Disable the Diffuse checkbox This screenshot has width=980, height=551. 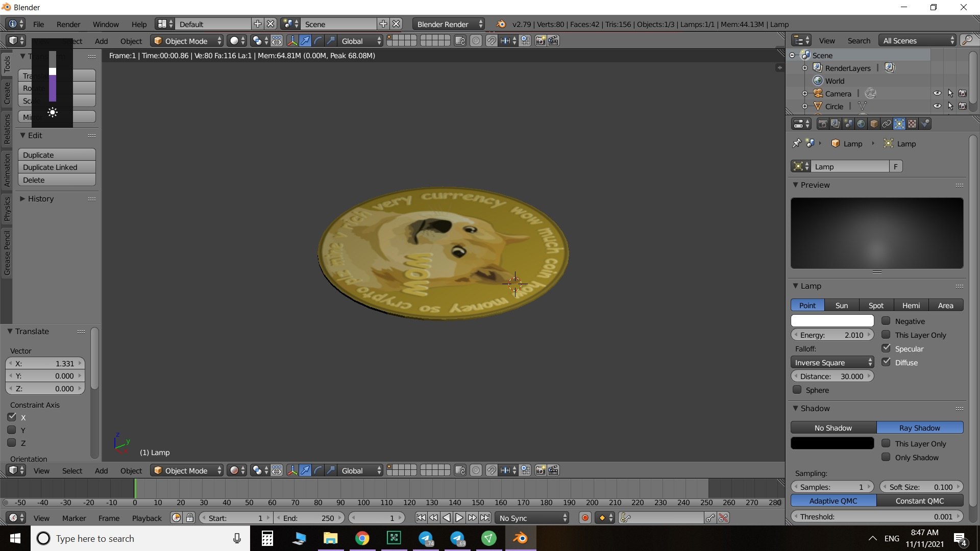(x=886, y=362)
